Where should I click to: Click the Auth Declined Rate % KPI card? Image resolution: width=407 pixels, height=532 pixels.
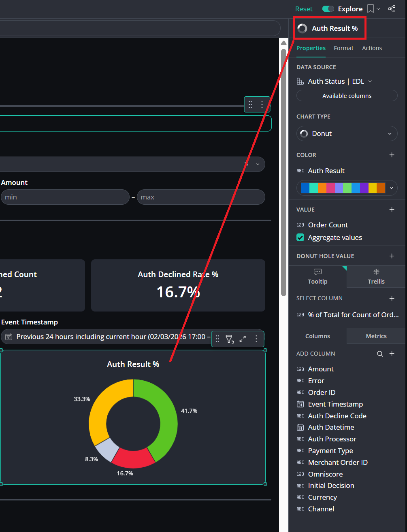tap(178, 285)
